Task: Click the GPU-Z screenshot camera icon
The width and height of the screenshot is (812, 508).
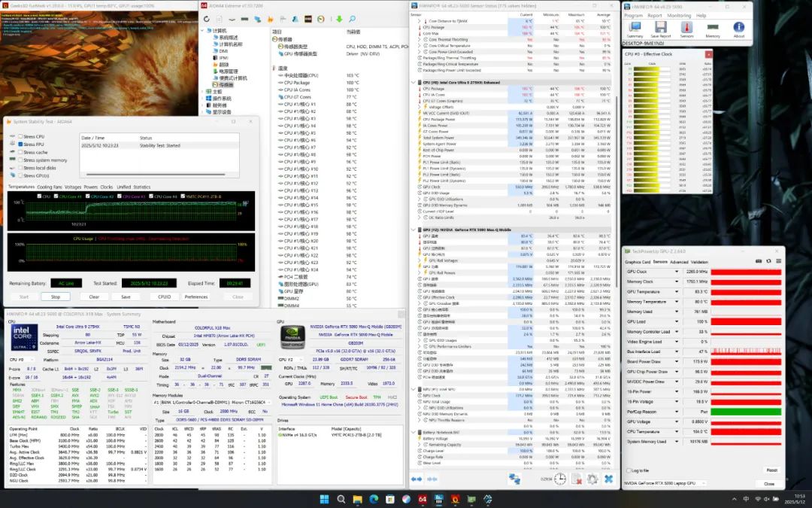Action: pyautogui.click(x=759, y=261)
